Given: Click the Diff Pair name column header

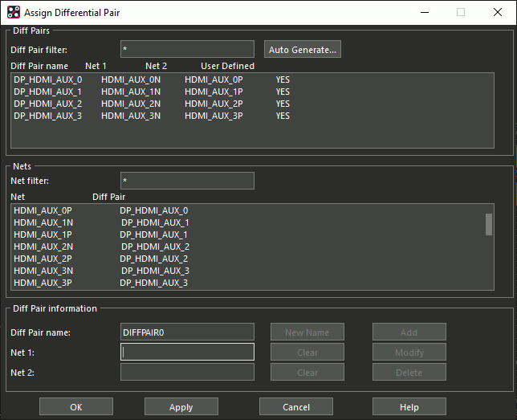Looking at the screenshot, I should click(x=39, y=66).
